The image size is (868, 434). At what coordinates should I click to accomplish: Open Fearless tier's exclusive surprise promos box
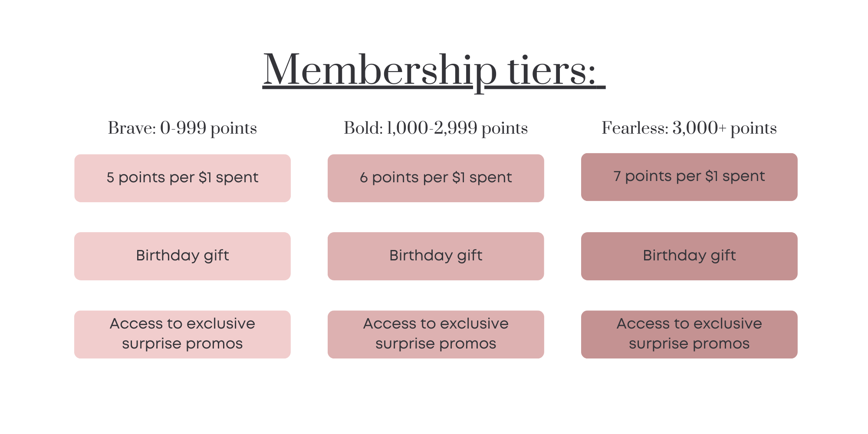click(x=689, y=334)
